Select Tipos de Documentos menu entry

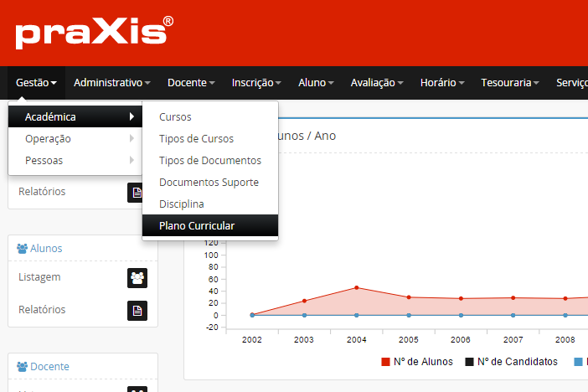click(x=209, y=161)
